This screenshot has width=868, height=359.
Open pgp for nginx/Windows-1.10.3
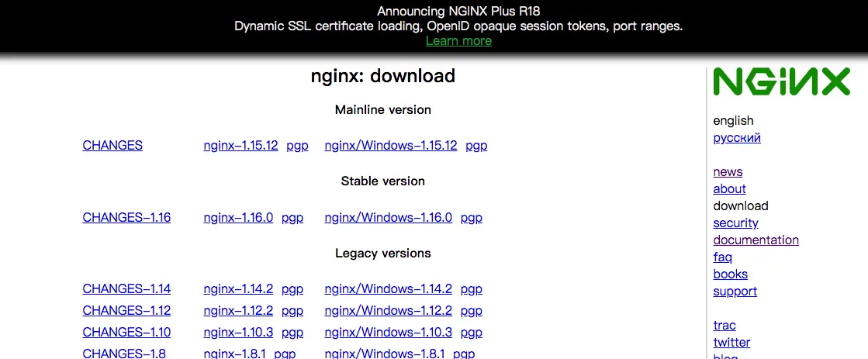[471, 332]
